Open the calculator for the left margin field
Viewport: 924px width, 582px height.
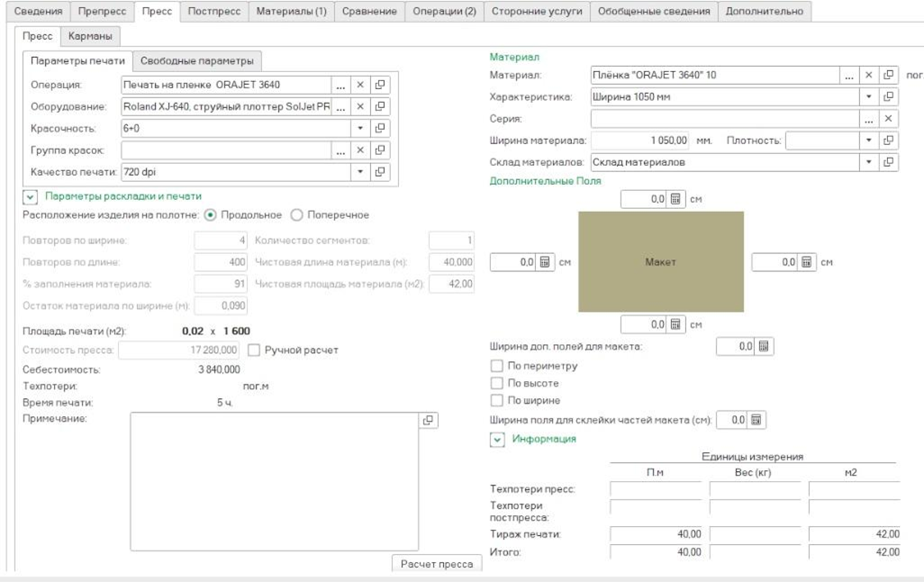point(546,262)
